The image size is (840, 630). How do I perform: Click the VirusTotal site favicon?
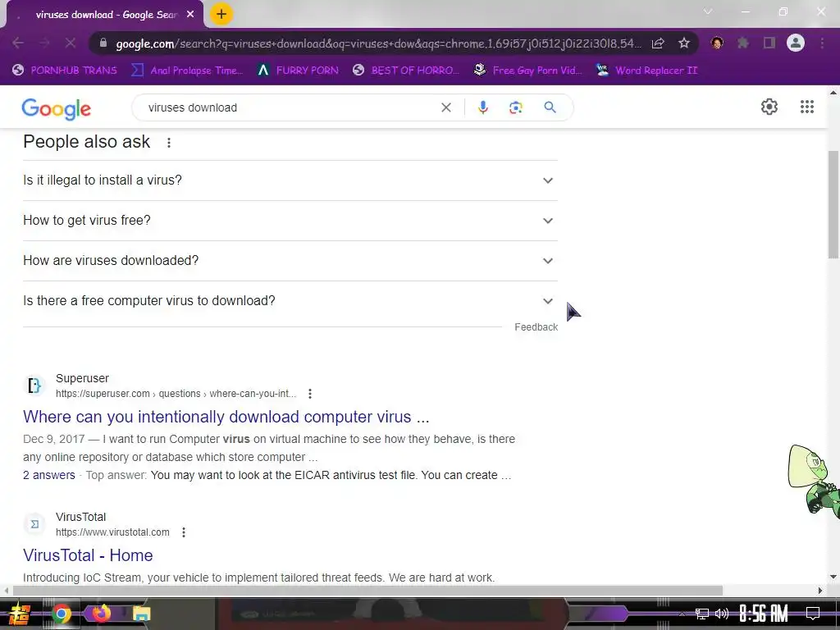pyautogui.click(x=34, y=524)
